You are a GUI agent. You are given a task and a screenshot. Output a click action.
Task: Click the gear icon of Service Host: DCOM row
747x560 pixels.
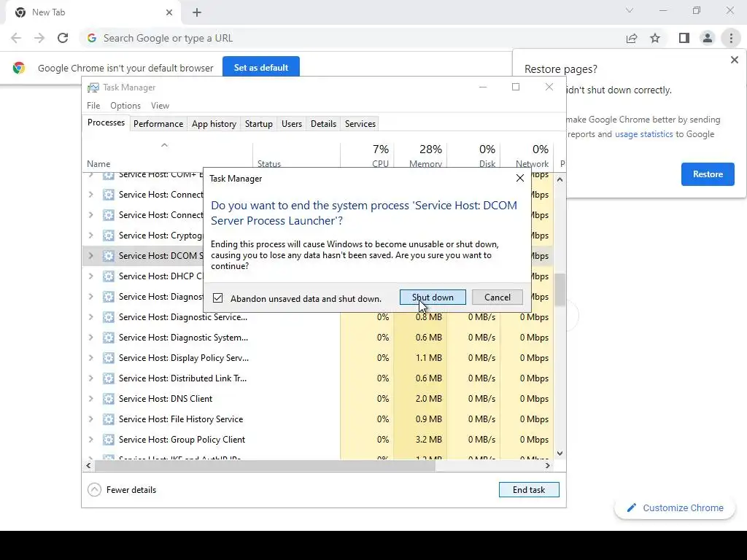click(109, 256)
